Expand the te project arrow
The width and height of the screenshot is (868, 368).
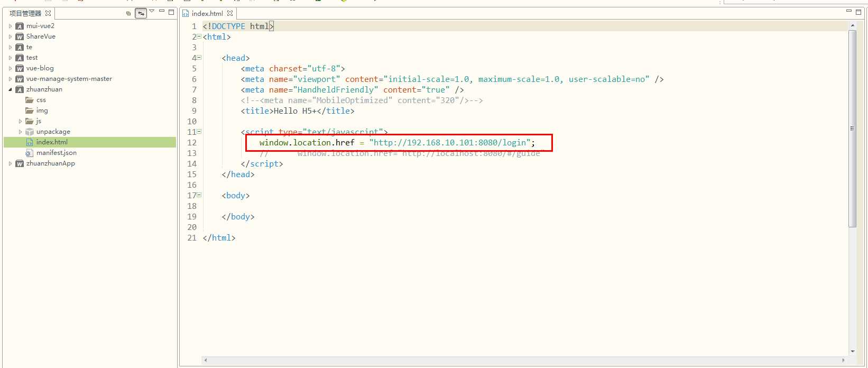[x=10, y=47]
